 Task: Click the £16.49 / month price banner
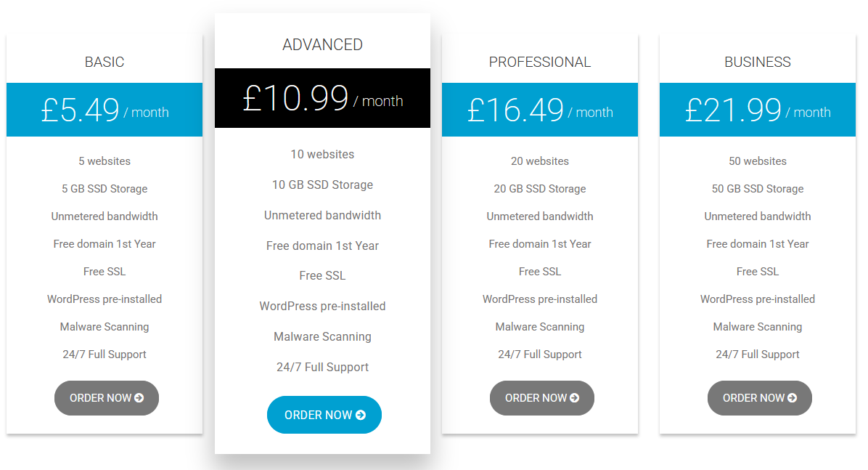pyautogui.click(x=540, y=110)
